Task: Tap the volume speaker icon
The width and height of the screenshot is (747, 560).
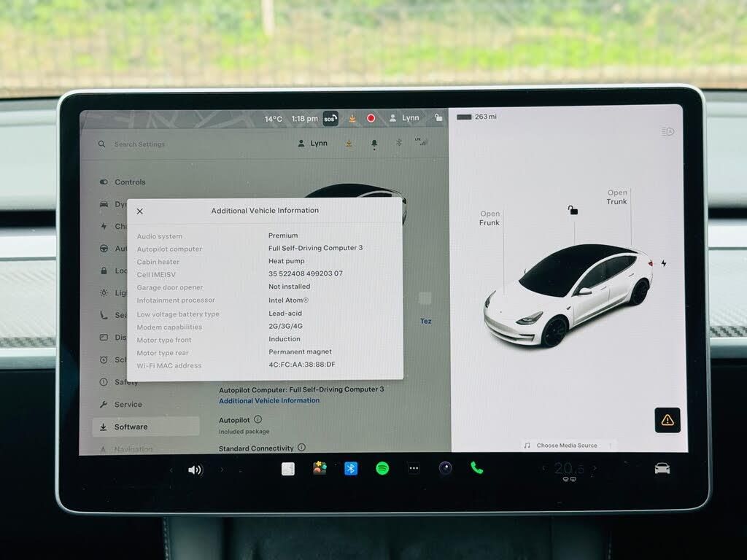Action: tap(195, 470)
